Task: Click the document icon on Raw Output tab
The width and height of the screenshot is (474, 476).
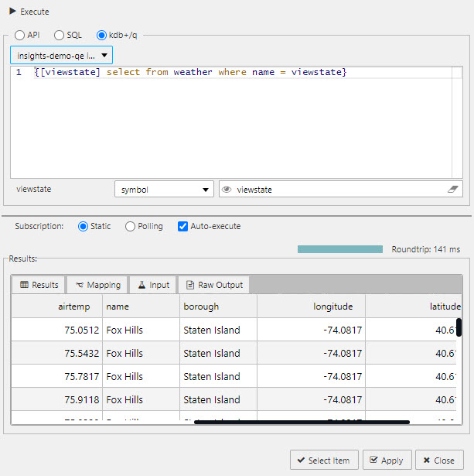Action: click(x=190, y=285)
